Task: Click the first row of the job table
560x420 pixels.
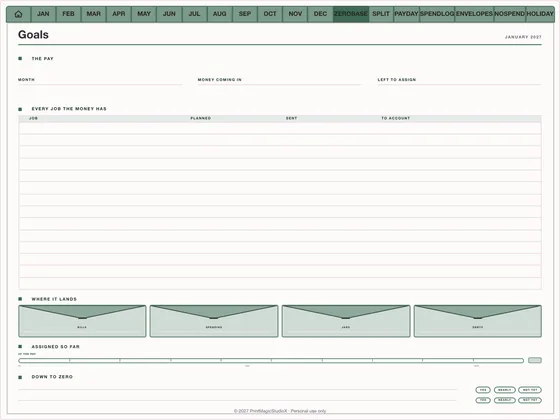Action: pyautogui.click(x=280, y=129)
